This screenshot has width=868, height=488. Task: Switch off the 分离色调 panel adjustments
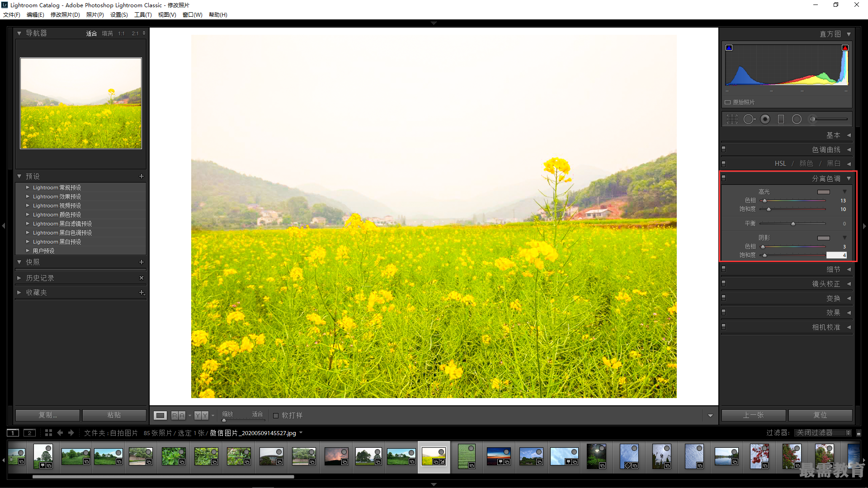coord(724,178)
